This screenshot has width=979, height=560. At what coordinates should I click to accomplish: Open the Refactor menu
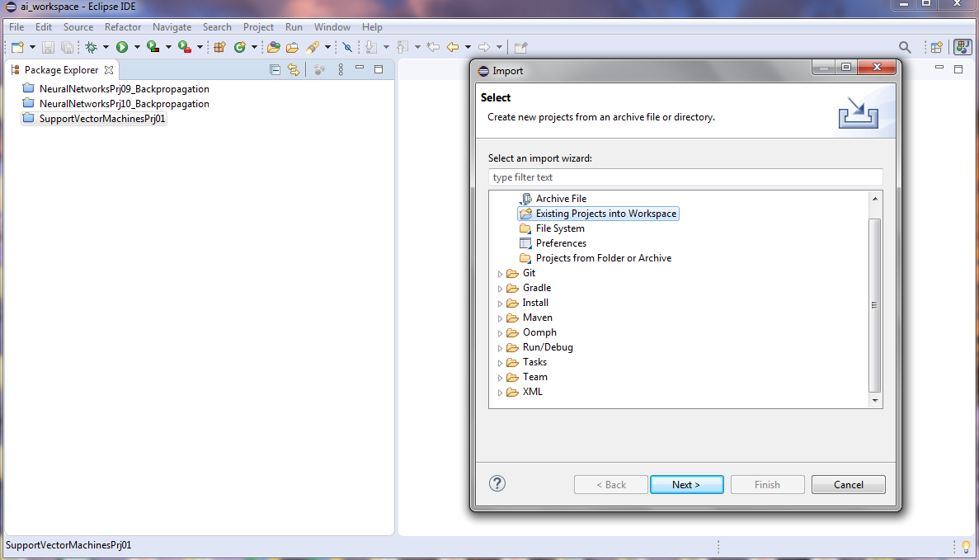click(122, 27)
